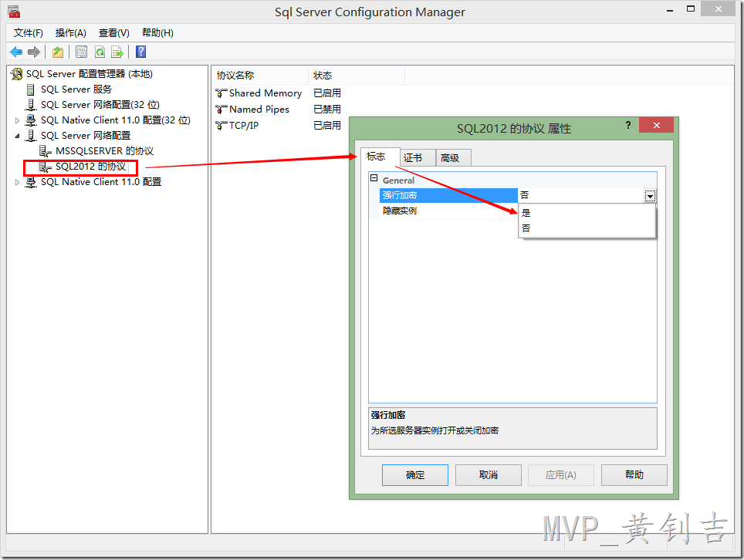Expand the SQL Native Client 11.0 配置 node
The image size is (744, 560).
click(18, 182)
